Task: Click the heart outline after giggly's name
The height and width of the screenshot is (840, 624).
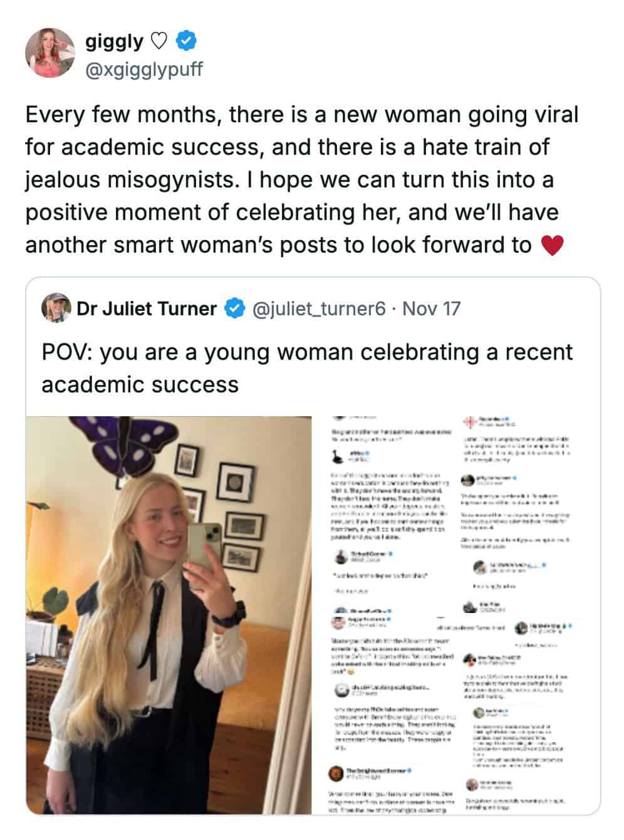Action: pyautogui.click(x=159, y=42)
